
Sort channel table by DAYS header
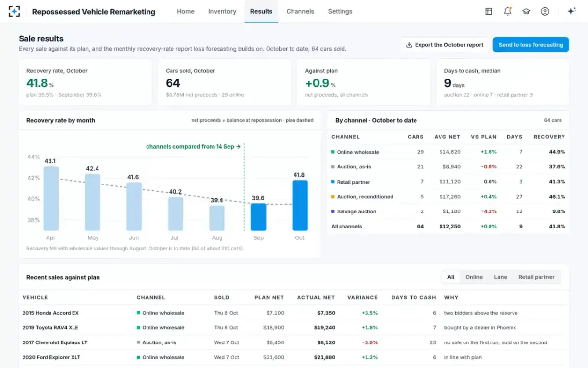click(x=514, y=137)
